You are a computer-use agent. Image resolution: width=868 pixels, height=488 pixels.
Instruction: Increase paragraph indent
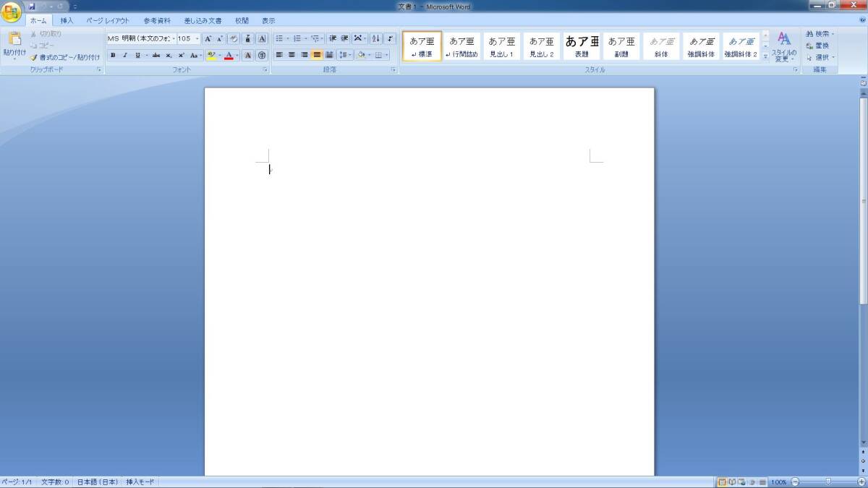[345, 38]
